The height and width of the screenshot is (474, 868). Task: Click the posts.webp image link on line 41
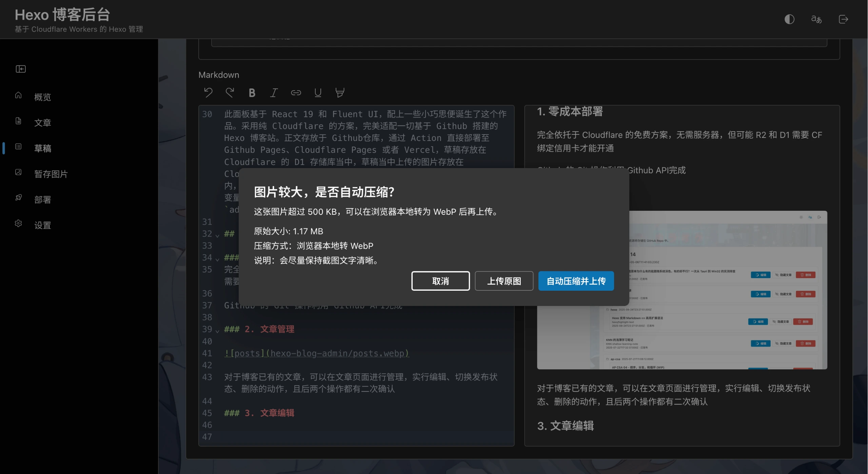click(x=317, y=353)
